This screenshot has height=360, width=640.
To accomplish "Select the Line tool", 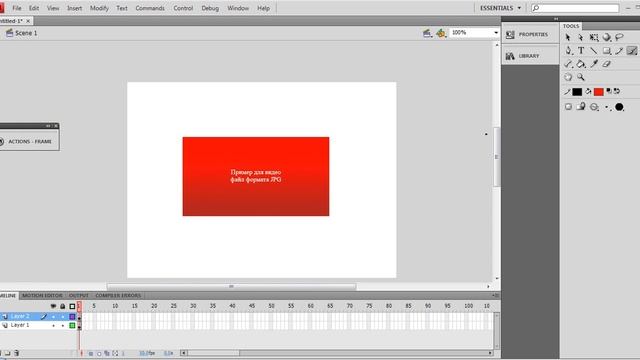I will click(594, 51).
